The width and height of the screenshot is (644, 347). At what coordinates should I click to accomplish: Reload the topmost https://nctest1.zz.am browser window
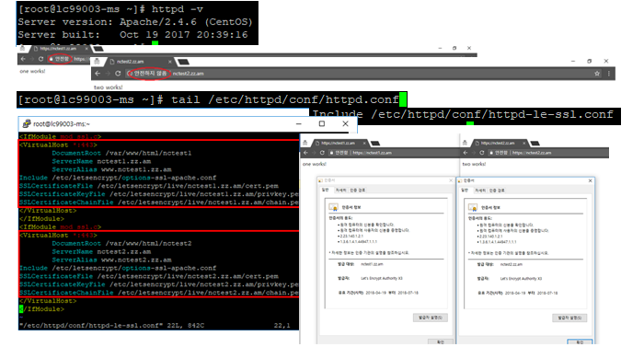pos(40,59)
